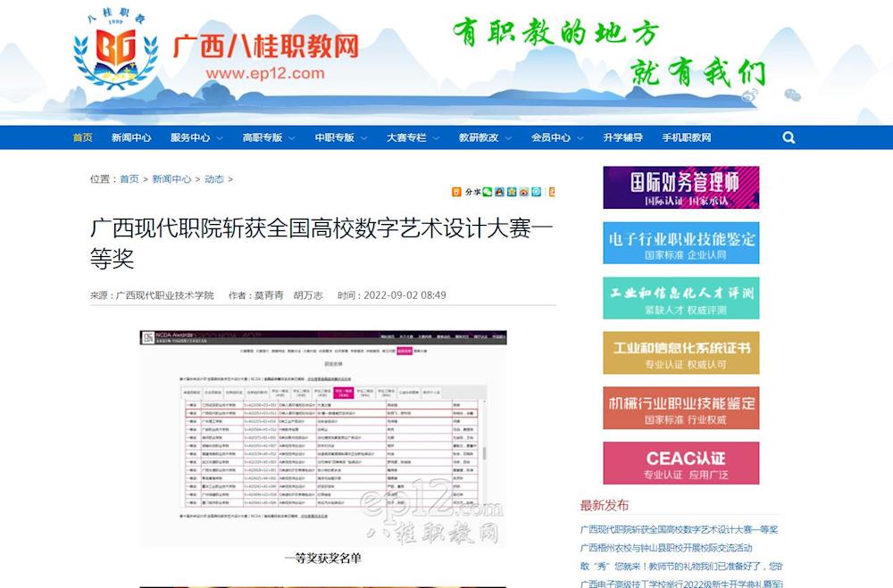Expand the 高职专版 dropdown menu
Screen dimensions: 893x588
(267, 137)
